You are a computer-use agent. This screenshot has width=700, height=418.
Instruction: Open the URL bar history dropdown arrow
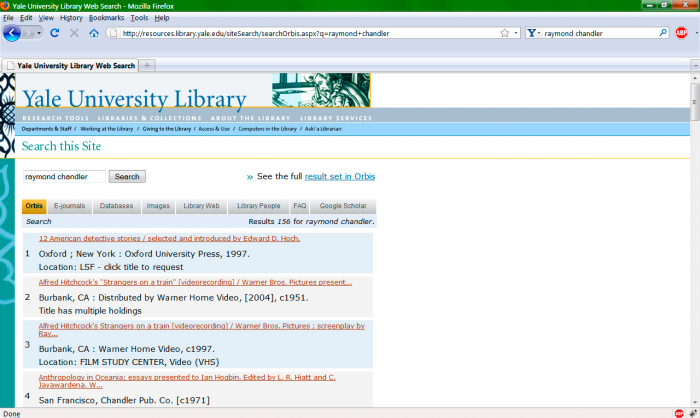pos(516,33)
